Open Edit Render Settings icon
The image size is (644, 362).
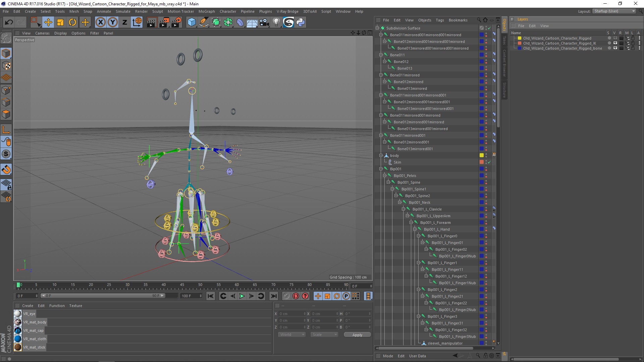[176, 22]
